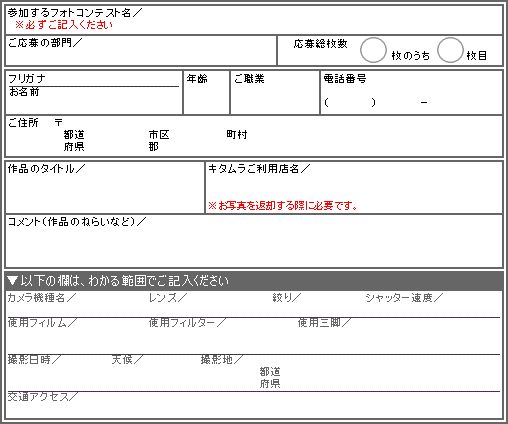Click the 天候 label
508x424 pixels.
pyautogui.click(x=127, y=359)
